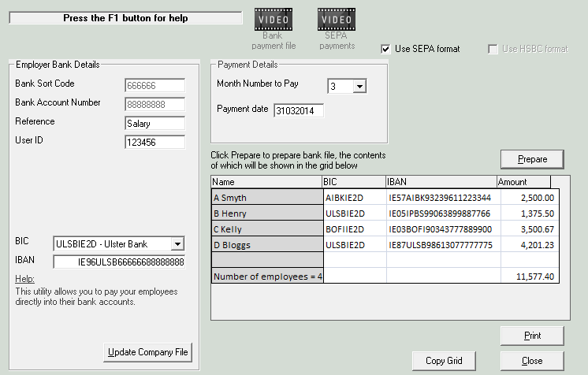Click the 4,201.23 amount cell

click(530, 245)
